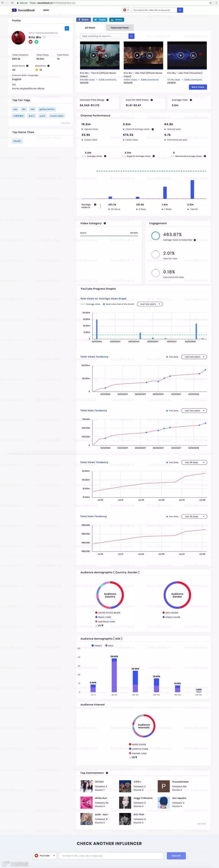Switch to the Featured Posts tab
Screen dimensions: 219x868
120,28
